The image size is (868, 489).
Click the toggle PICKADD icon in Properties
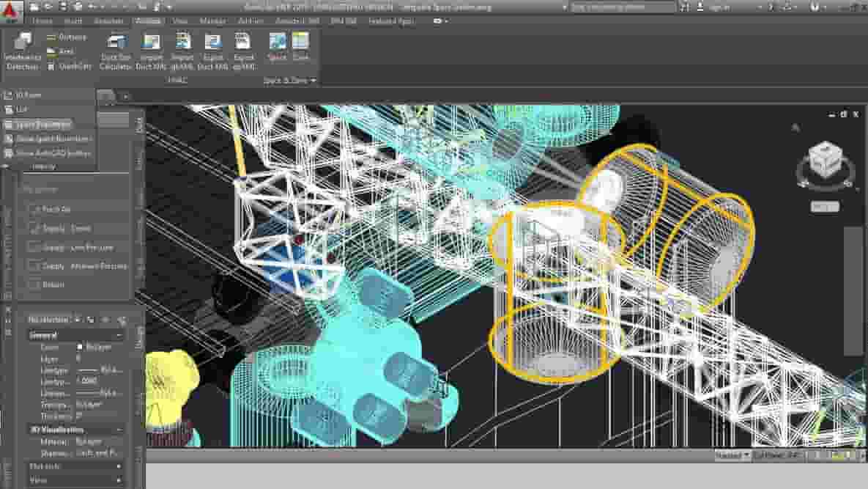coord(91,320)
